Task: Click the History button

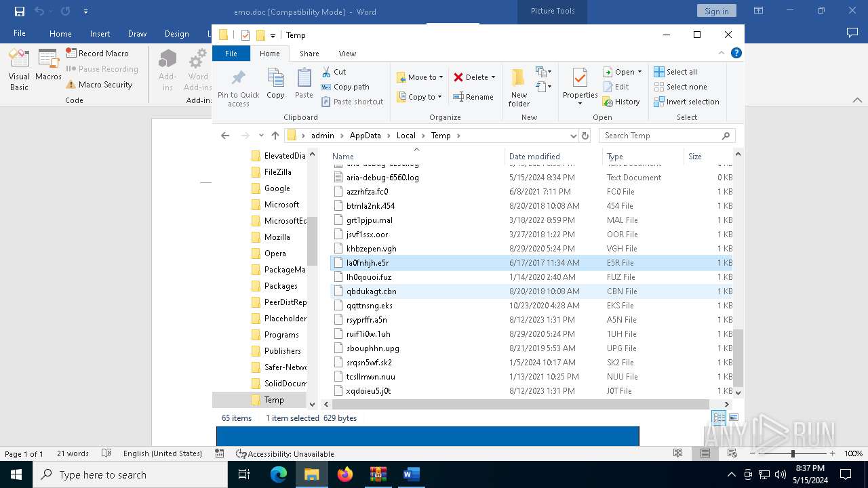Action: coord(621,102)
